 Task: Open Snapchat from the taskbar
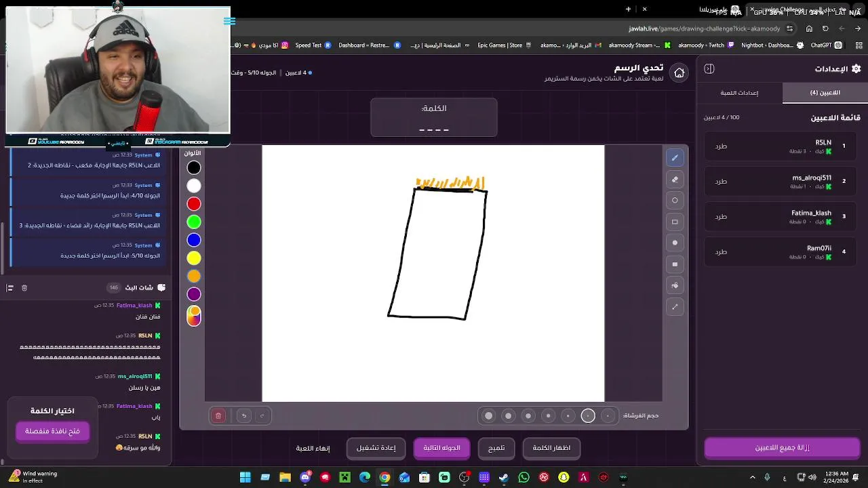564,477
